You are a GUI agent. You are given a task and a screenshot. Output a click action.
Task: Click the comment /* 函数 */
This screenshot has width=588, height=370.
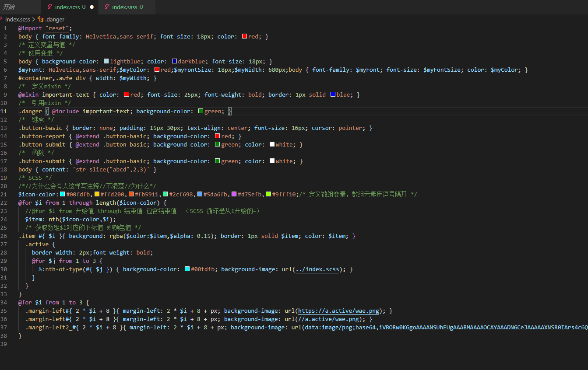pyautogui.click(x=37, y=153)
